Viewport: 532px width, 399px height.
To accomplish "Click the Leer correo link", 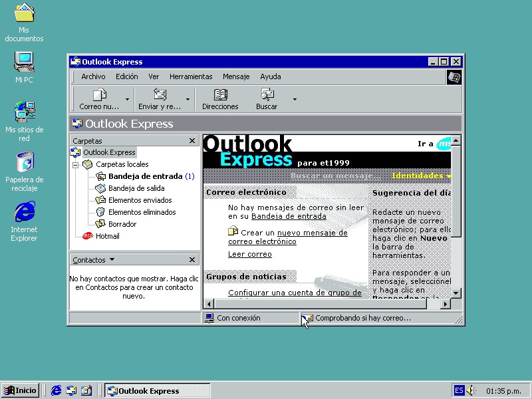I will 250,254.
